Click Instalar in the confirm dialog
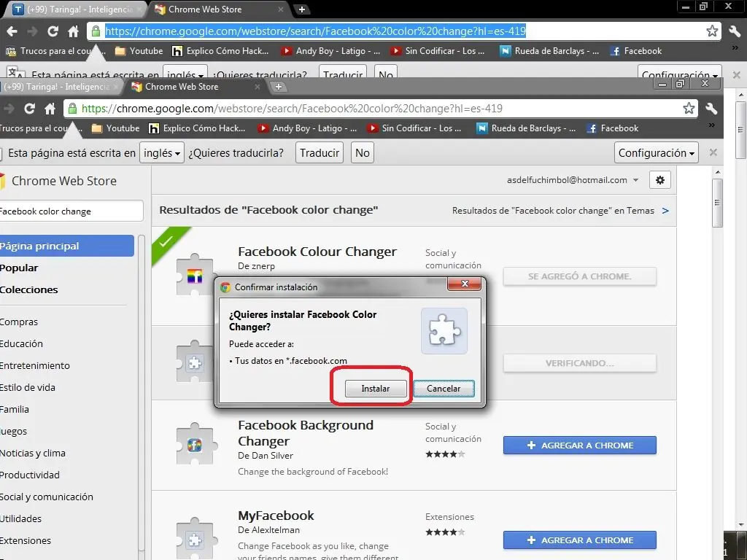The width and height of the screenshot is (747, 560). pos(376,389)
